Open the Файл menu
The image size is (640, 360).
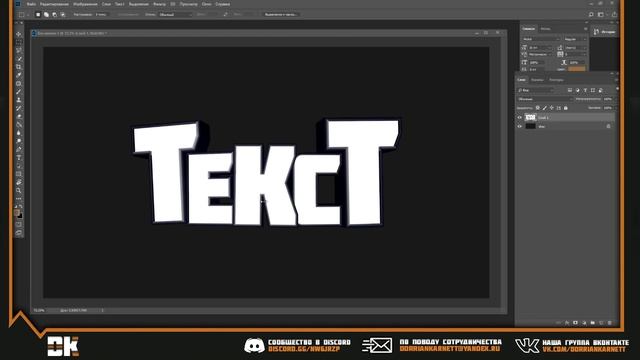pyautogui.click(x=31, y=4)
